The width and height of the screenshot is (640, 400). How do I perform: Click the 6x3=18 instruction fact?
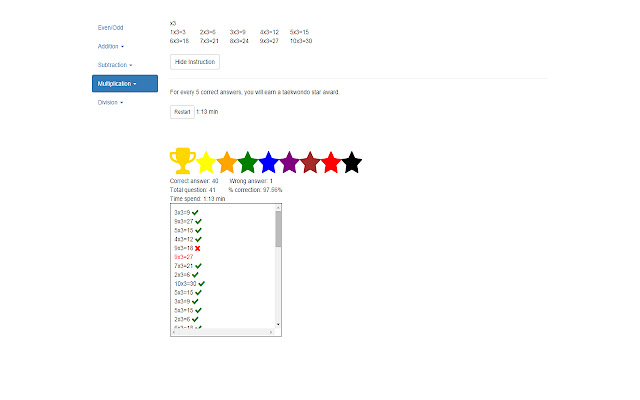[179, 41]
